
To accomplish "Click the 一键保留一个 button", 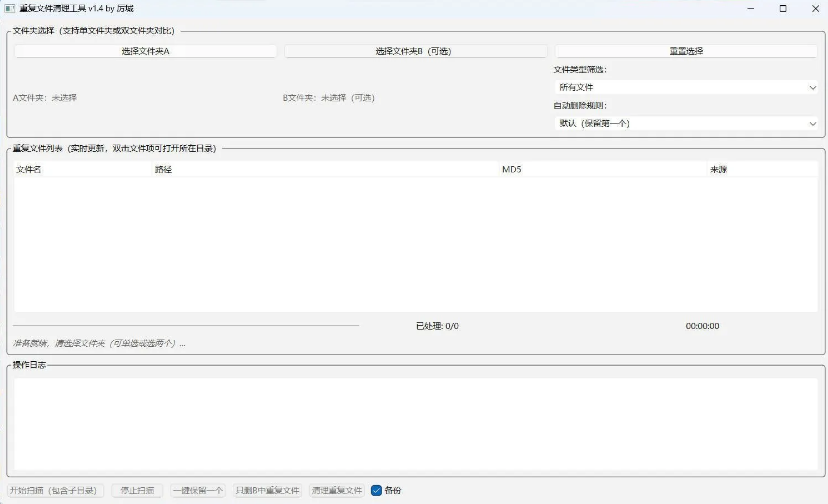I will tap(197, 490).
